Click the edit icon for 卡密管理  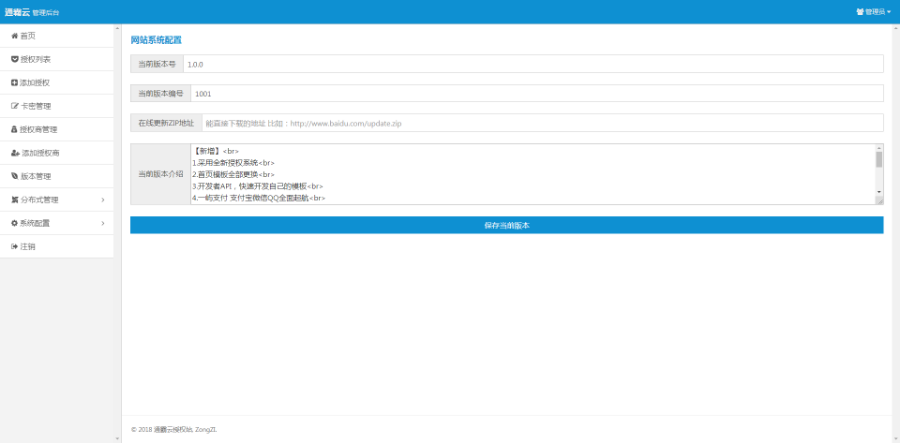[15, 106]
